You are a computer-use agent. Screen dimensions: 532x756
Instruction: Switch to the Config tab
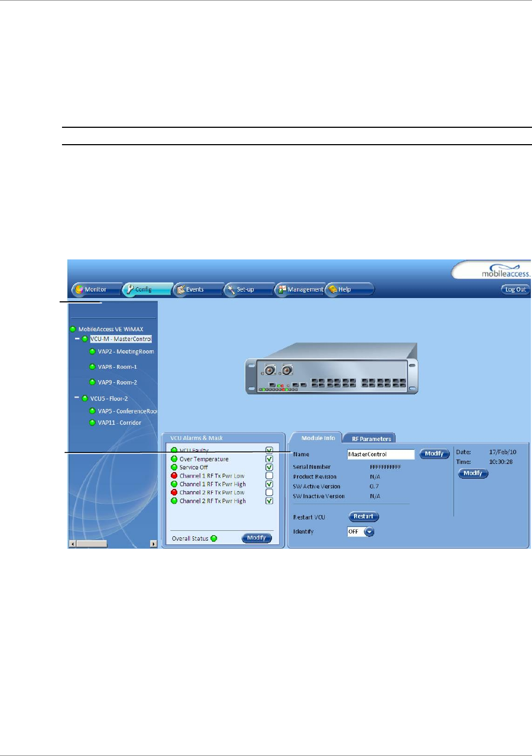click(147, 289)
